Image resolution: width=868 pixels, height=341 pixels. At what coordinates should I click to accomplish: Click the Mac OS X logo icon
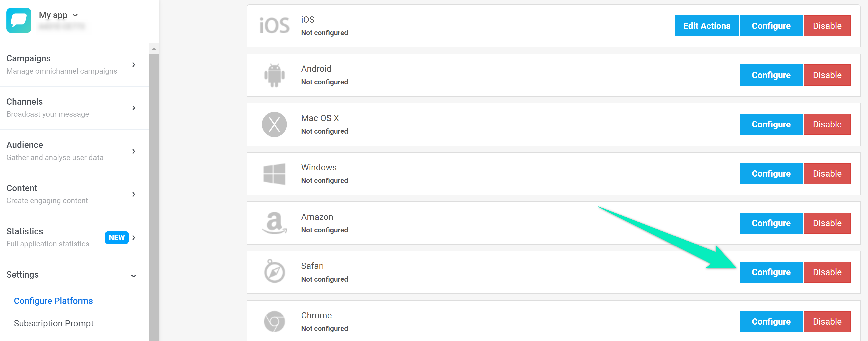[274, 124]
